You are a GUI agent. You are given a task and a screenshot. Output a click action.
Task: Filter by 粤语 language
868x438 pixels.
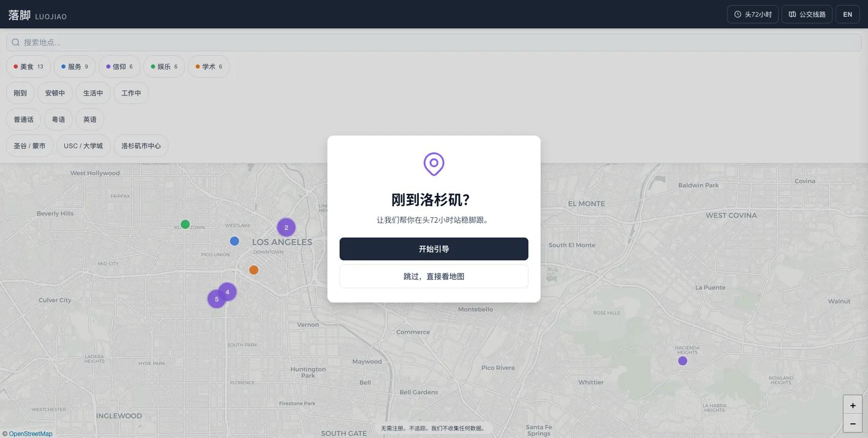click(x=58, y=119)
